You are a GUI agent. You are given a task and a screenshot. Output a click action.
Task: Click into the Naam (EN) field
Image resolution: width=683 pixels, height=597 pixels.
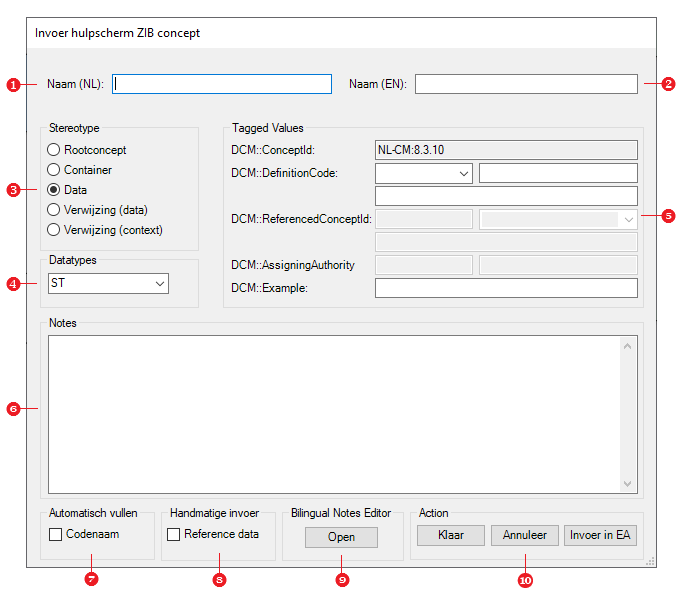point(526,84)
